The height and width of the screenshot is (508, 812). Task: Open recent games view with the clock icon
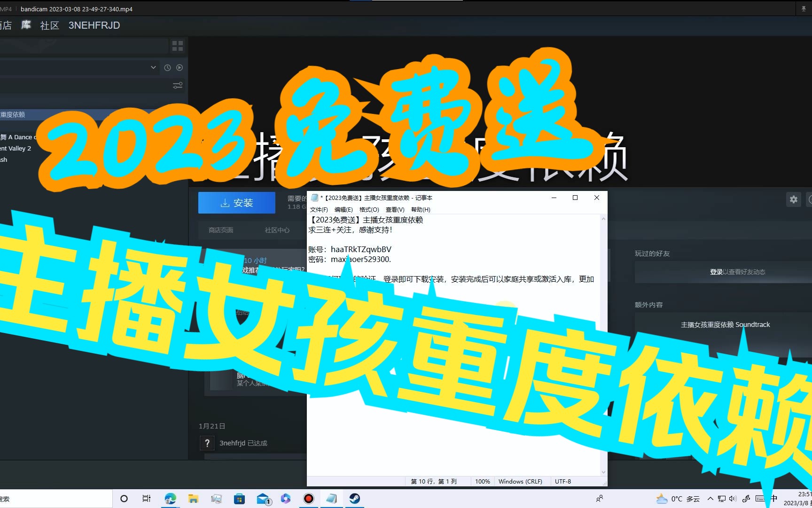[x=167, y=67]
